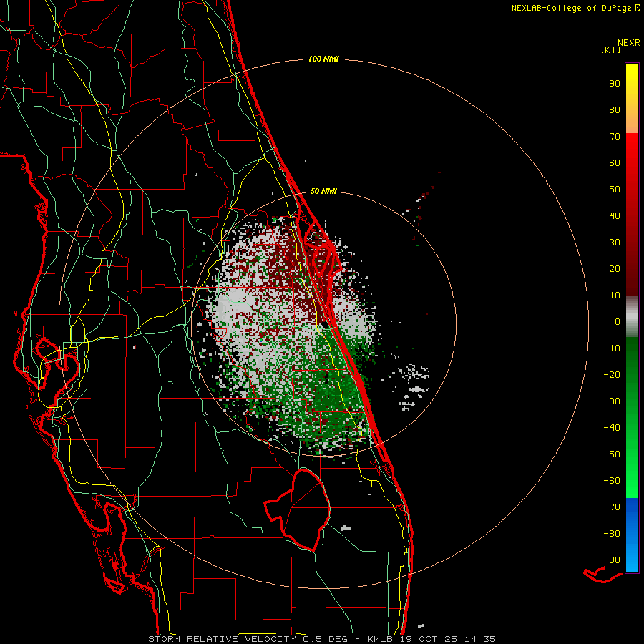Click the STORM RELATIVE VELOCITY caption text
Screen dimensions: 644x644
[223, 639]
